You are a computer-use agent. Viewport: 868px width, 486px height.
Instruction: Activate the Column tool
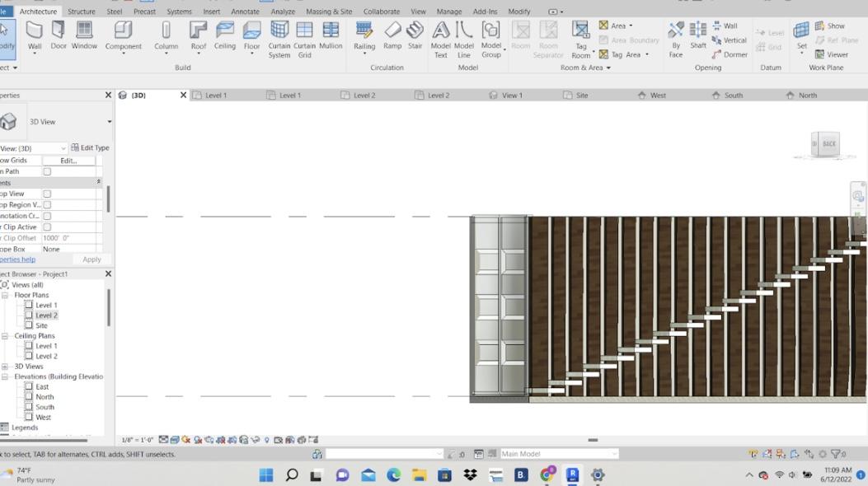point(166,36)
